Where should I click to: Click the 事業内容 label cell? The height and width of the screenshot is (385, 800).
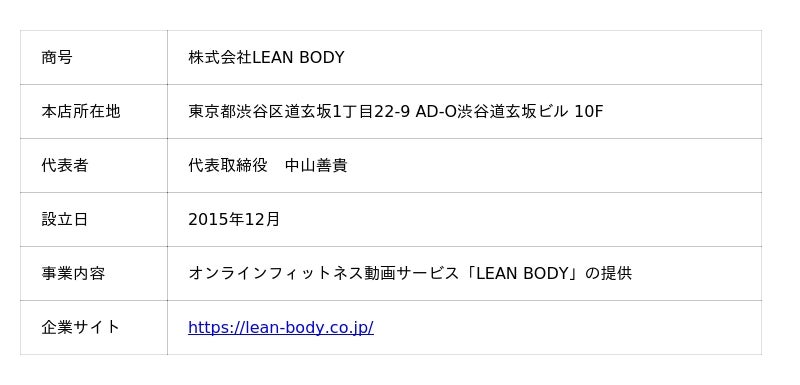94,274
